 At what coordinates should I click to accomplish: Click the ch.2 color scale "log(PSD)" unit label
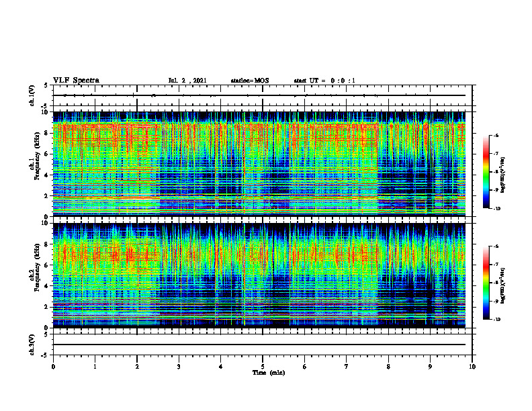pyautogui.click(x=503, y=286)
